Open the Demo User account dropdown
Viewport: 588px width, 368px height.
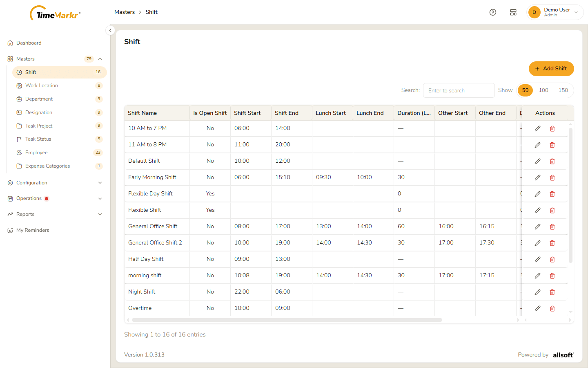555,12
